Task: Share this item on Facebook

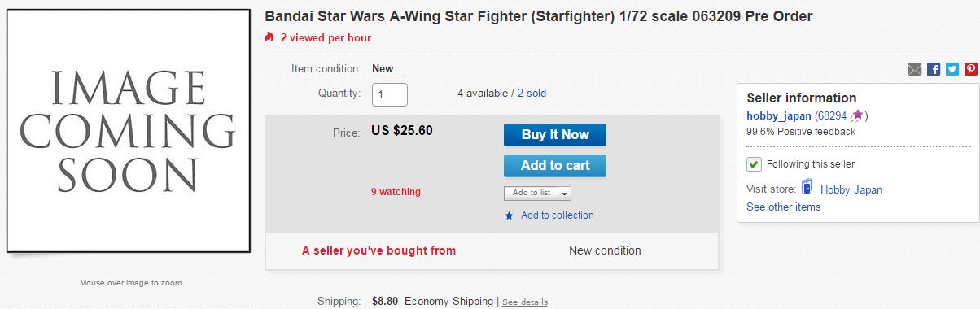Action: click(x=934, y=70)
